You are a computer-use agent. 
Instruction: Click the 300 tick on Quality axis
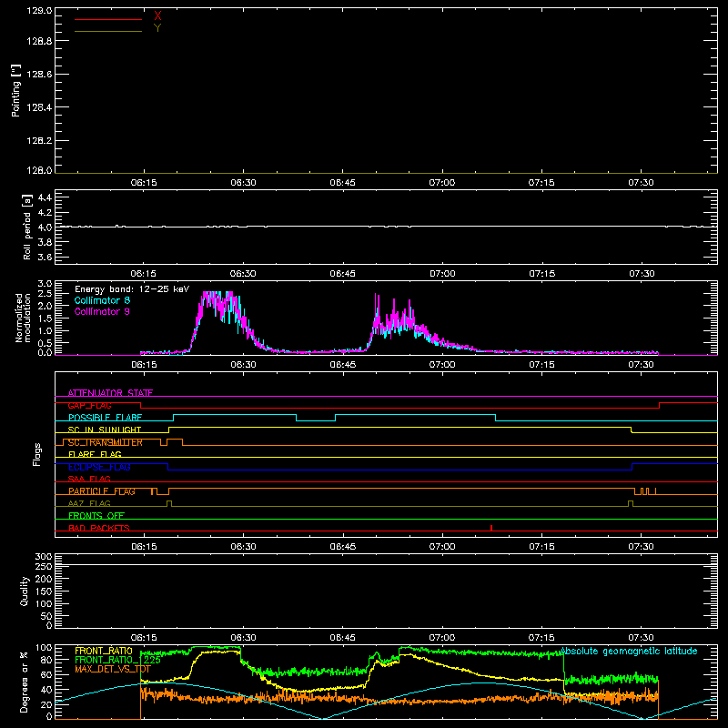point(44,557)
